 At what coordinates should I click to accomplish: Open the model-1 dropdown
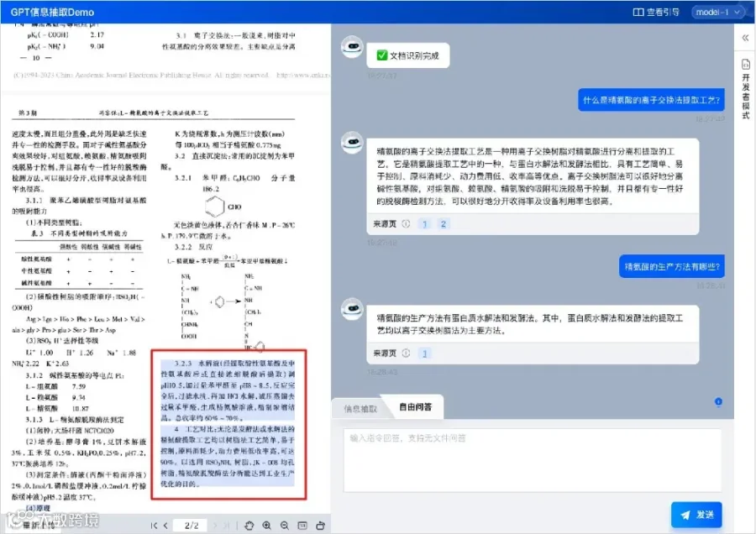tap(717, 12)
